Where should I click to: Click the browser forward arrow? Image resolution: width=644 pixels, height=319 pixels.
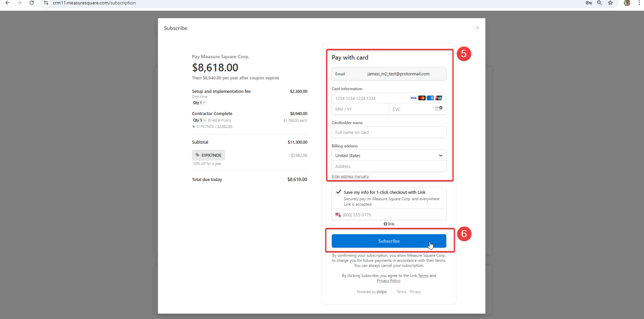(x=20, y=3)
